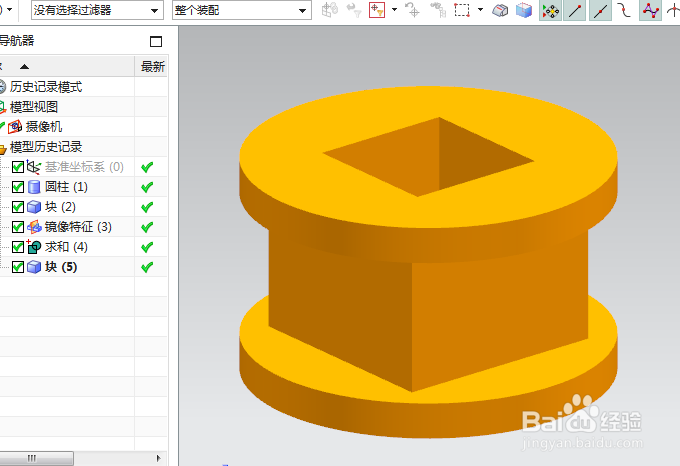Uncheck the 求和 (4) checkbox

click(18, 247)
